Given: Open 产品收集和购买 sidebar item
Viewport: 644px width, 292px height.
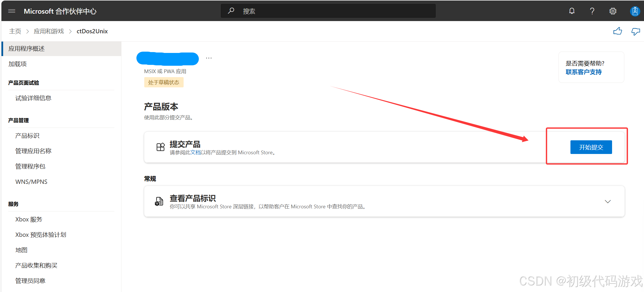Looking at the screenshot, I should click(36, 266).
